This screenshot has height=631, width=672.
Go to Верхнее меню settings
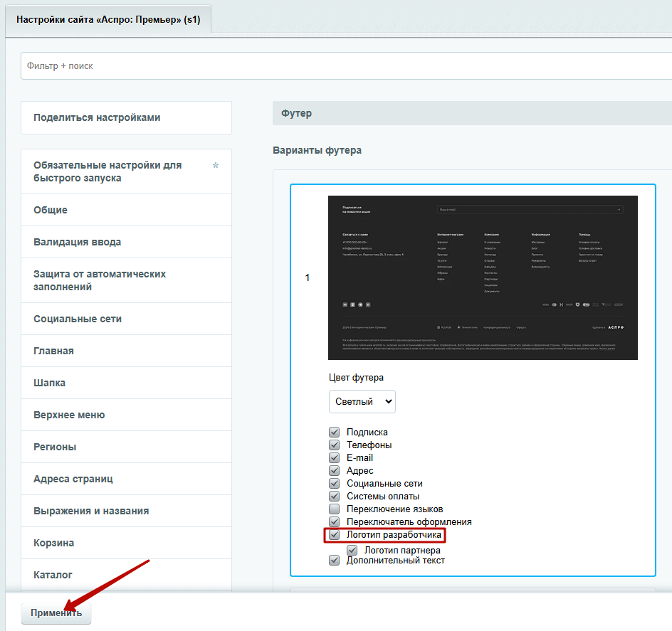(127, 415)
